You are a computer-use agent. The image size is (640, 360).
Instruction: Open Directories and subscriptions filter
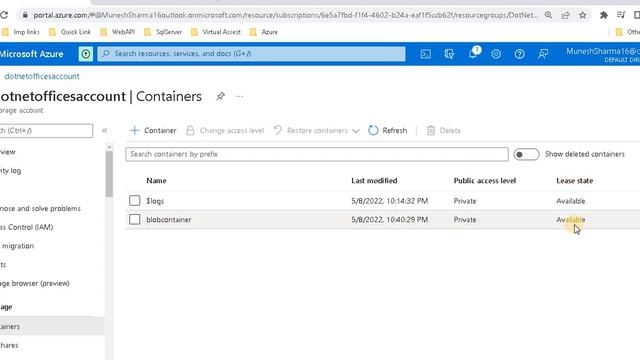[449, 54]
